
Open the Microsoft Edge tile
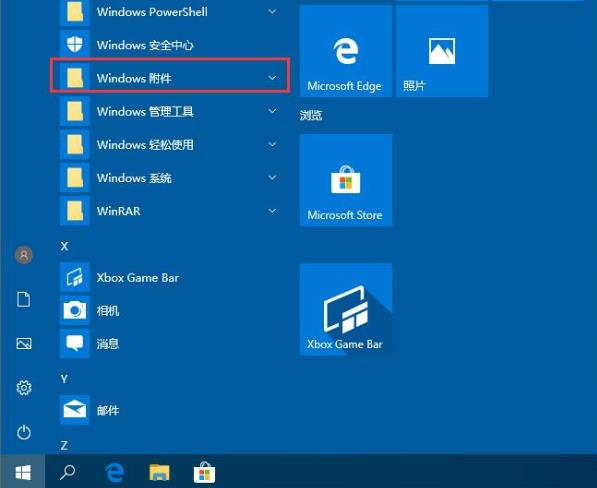(x=346, y=51)
